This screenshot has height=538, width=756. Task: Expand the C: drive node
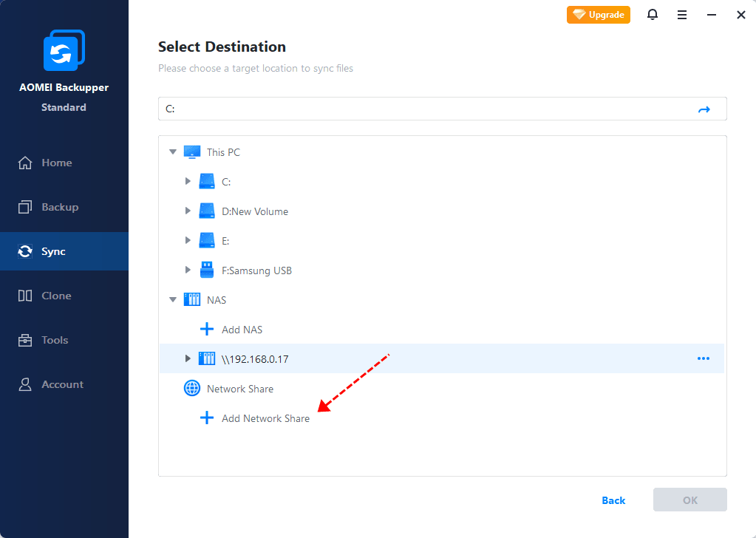pyautogui.click(x=188, y=182)
